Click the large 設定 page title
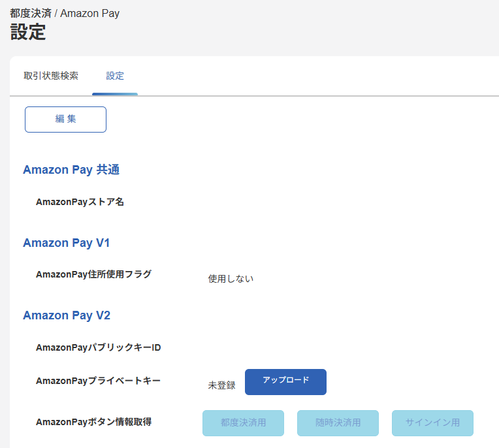The width and height of the screenshot is (499, 448). tap(28, 32)
